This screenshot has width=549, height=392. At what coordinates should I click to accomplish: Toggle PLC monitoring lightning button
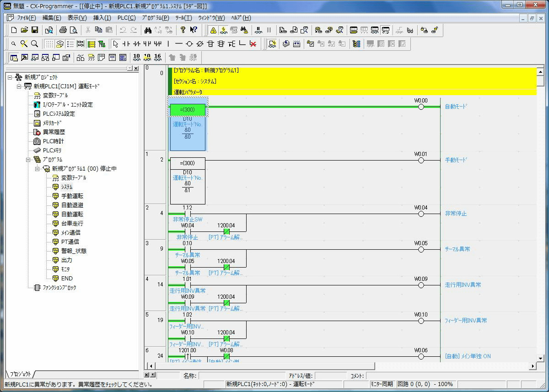pyautogui.click(x=224, y=30)
